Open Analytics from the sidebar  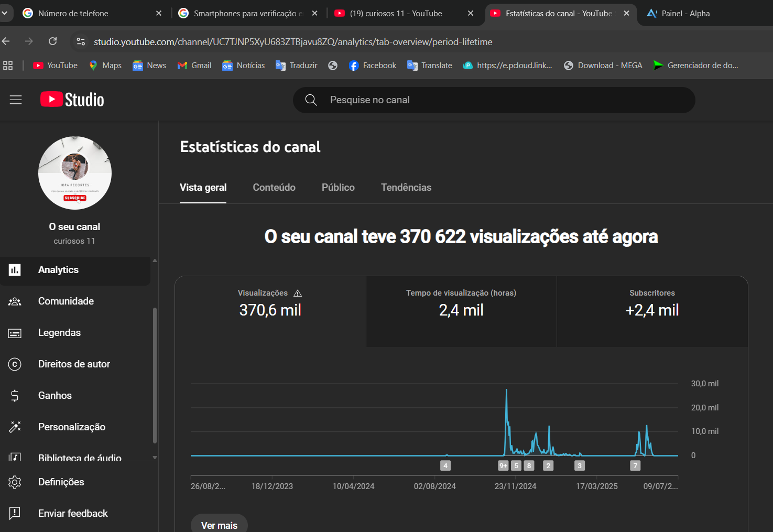tap(75, 270)
